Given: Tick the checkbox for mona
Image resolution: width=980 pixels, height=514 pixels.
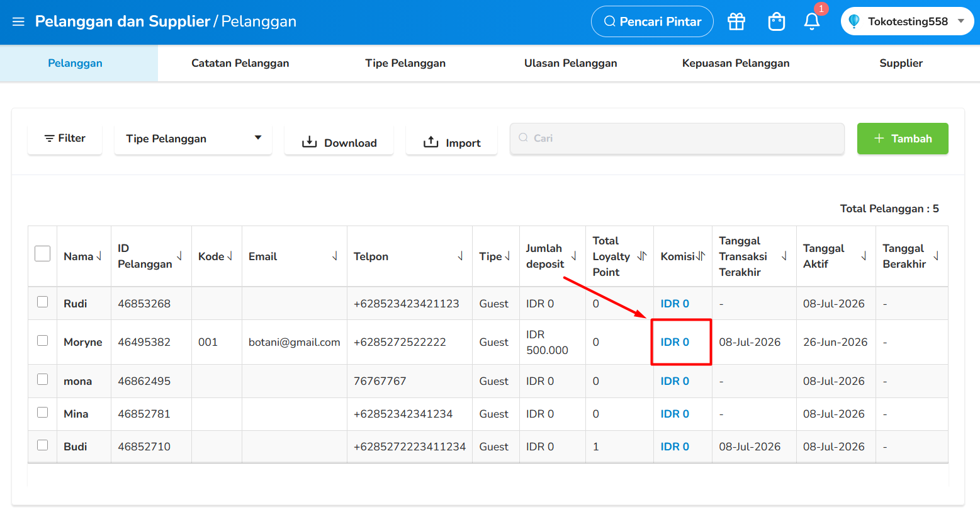Looking at the screenshot, I should point(42,379).
